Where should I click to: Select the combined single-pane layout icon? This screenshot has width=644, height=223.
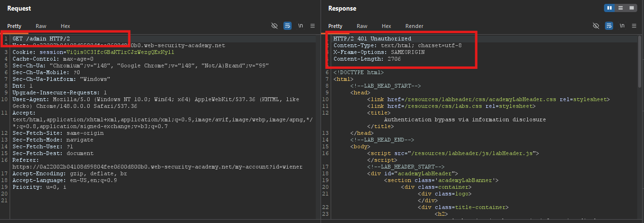point(631,8)
